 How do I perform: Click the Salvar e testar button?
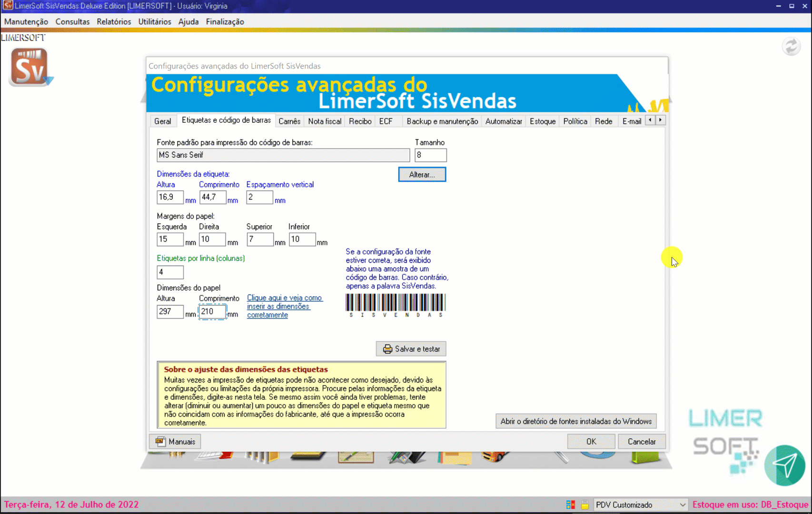pyautogui.click(x=411, y=349)
